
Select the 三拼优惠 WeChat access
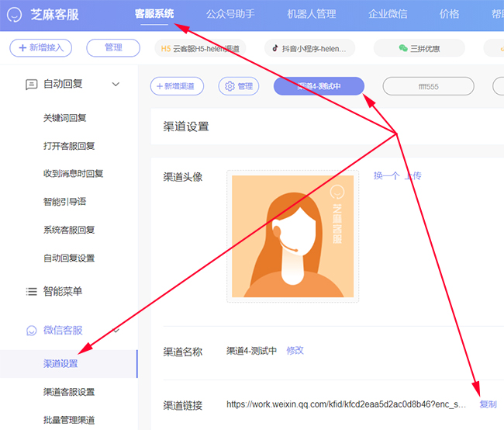(x=419, y=48)
